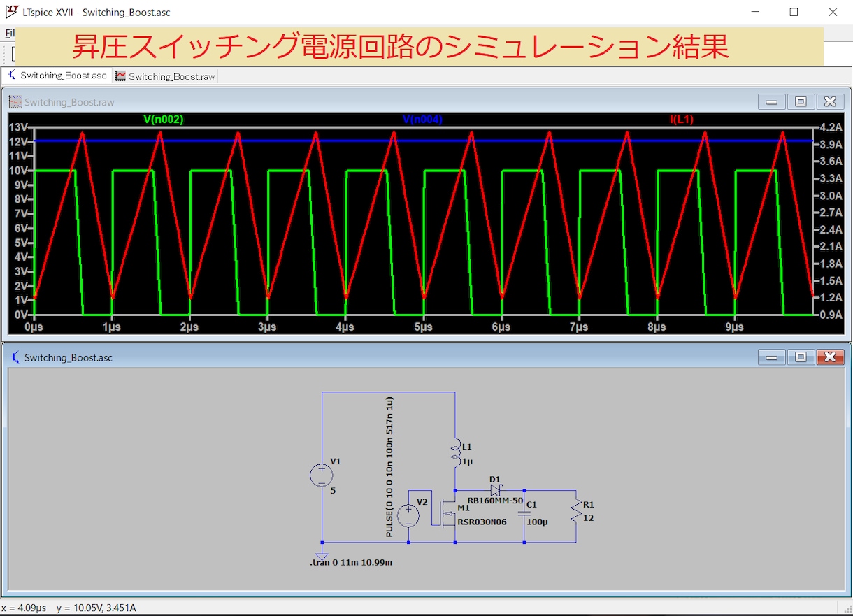Click the RB160MM-50 diode model name
This screenshot has width=853, height=616.
495,501
